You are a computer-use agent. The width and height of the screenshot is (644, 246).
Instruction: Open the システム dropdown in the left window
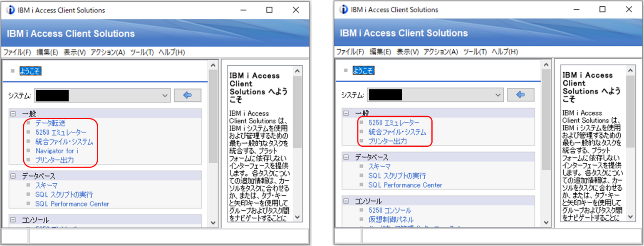point(102,96)
